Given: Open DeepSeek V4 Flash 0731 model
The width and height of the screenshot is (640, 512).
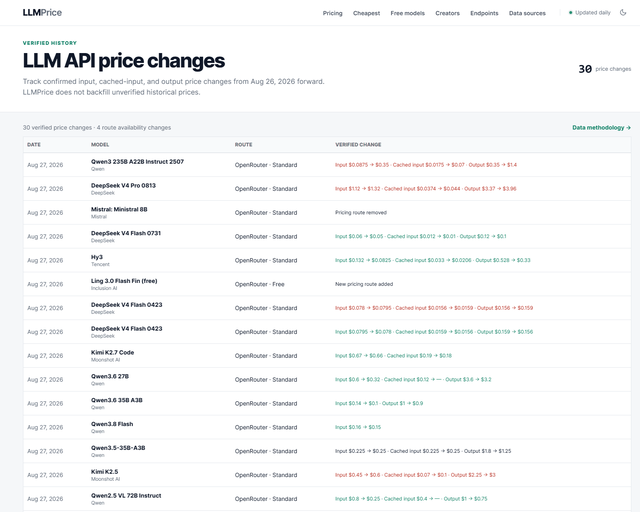Looking at the screenshot, I should [126, 233].
